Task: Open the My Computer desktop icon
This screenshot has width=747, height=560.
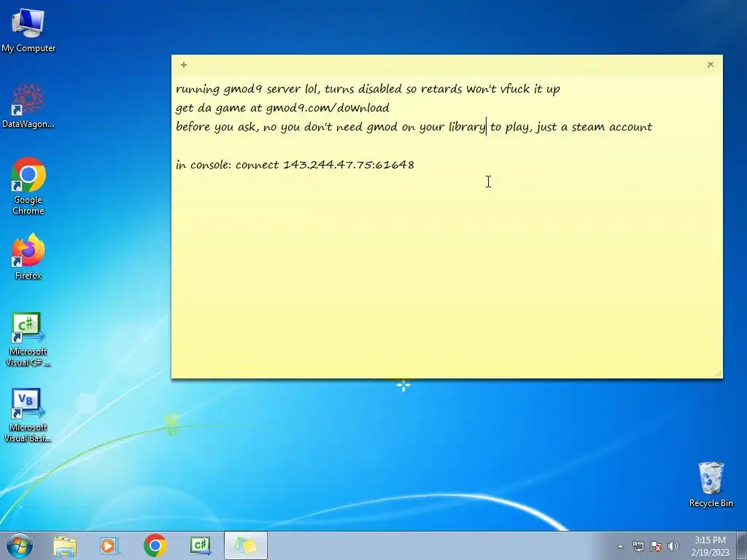Action: 28,30
